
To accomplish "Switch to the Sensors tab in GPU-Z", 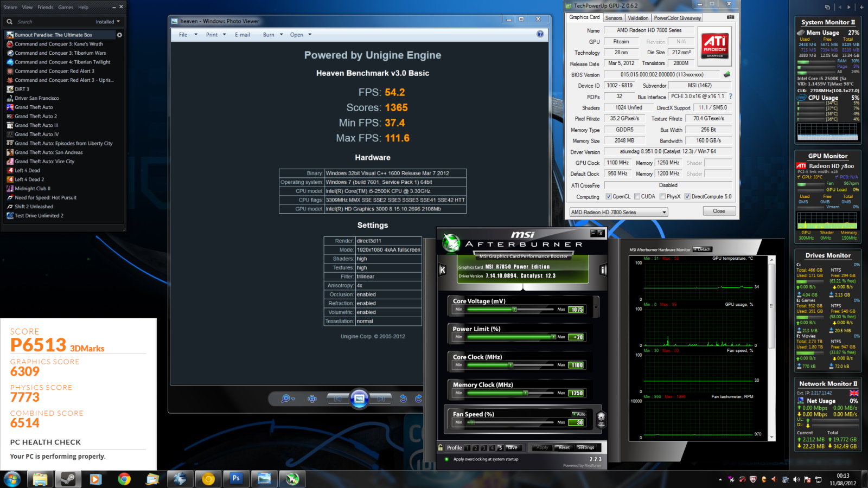I will pyautogui.click(x=614, y=18).
